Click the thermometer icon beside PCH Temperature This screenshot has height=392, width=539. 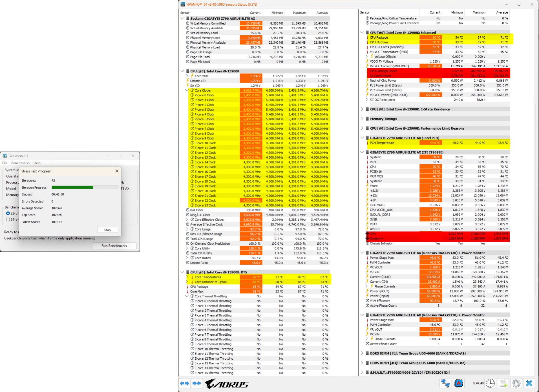pos(367,143)
